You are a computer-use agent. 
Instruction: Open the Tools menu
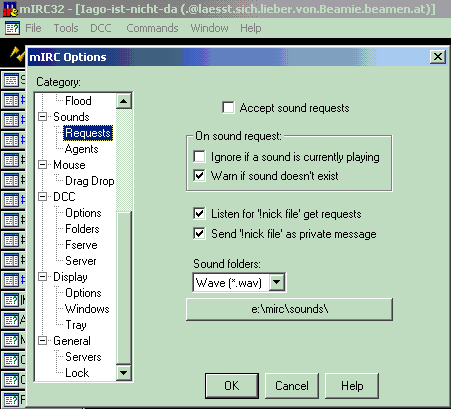(66, 28)
